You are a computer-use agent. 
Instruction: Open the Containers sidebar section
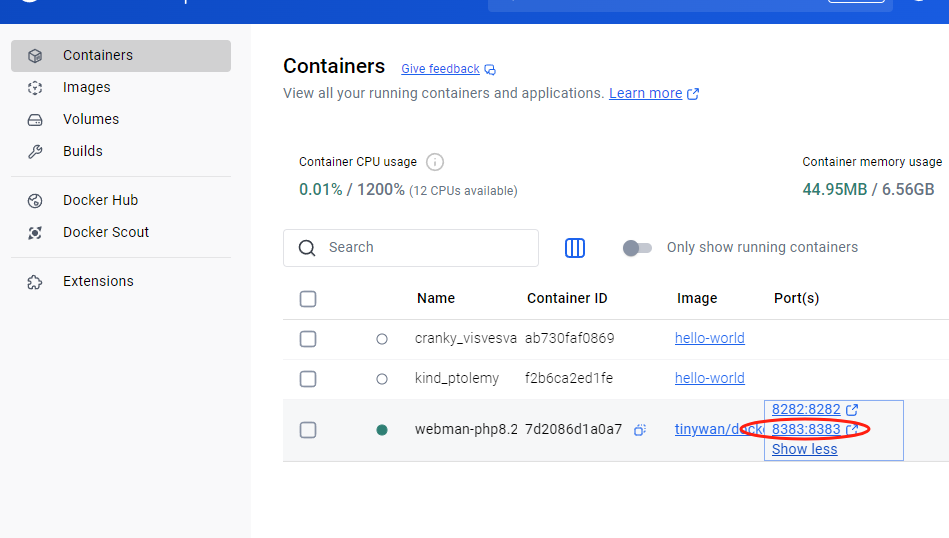(x=120, y=56)
